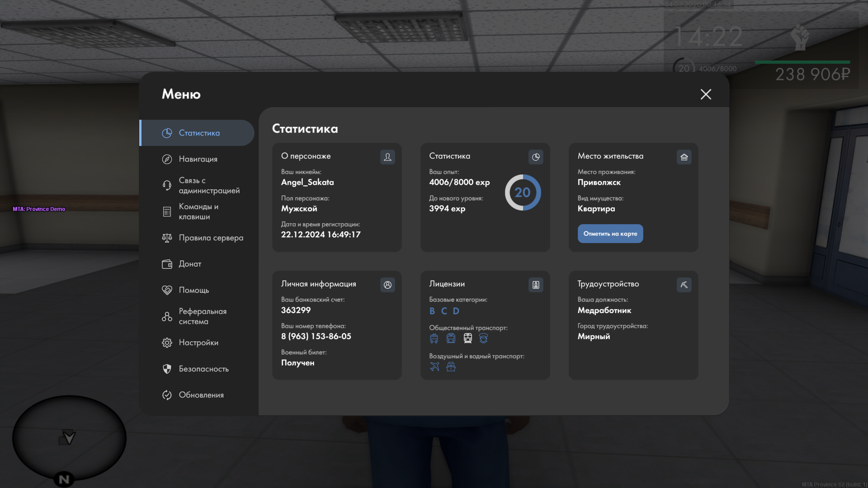Go to Настройки in the sidebar
This screenshot has height=488, width=868.
coord(198,343)
